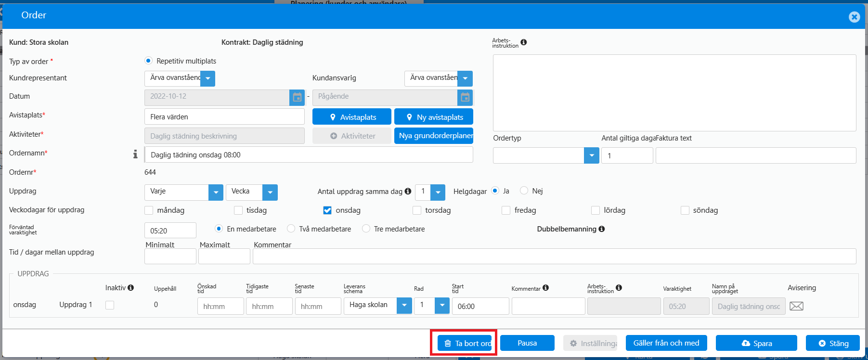Click the Senaste tid hh:mm field

318,306
